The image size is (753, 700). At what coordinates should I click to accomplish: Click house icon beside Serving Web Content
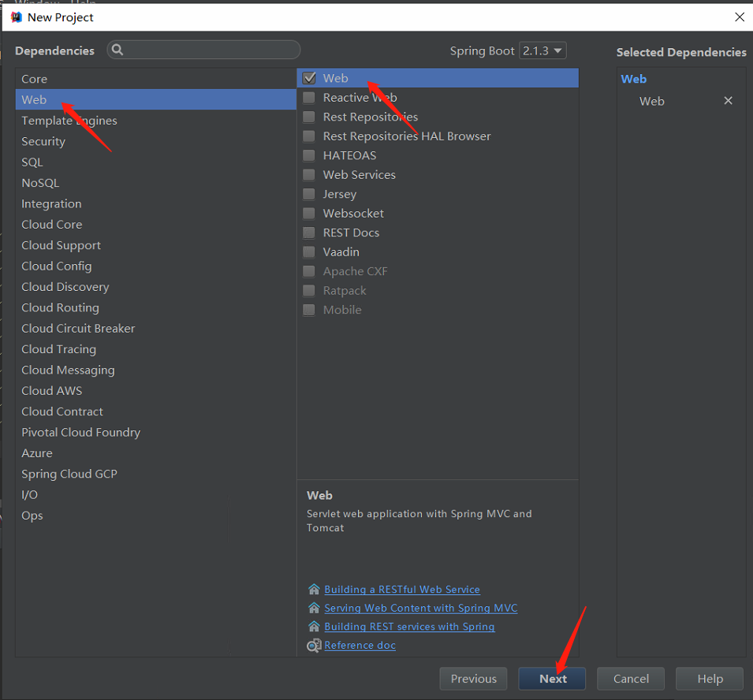[x=314, y=608]
